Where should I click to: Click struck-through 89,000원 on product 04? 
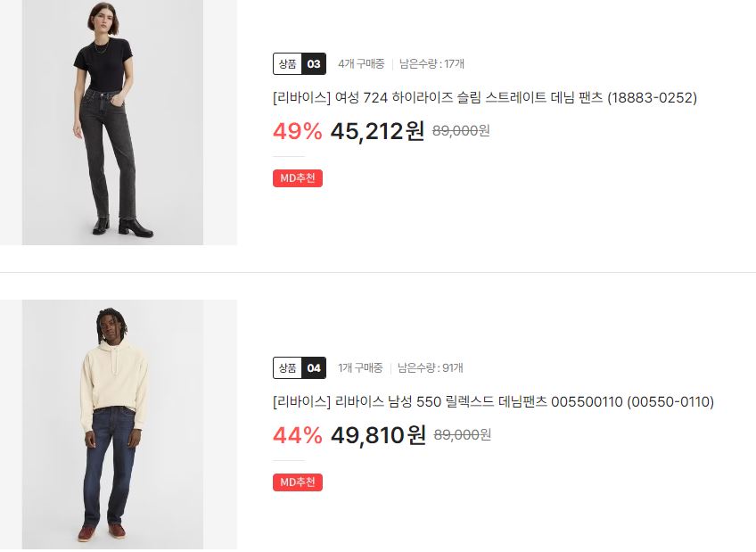click(x=463, y=435)
